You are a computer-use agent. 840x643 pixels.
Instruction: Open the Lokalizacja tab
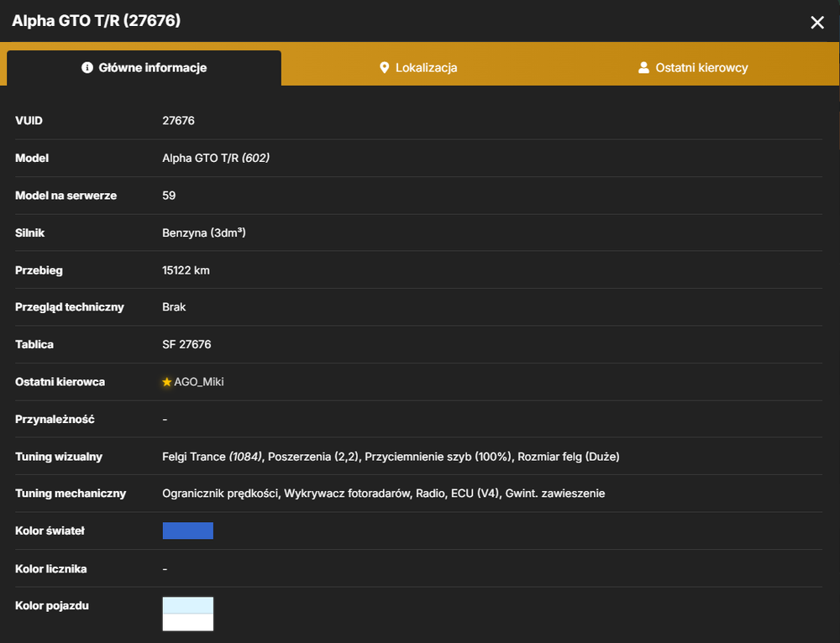(x=418, y=68)
